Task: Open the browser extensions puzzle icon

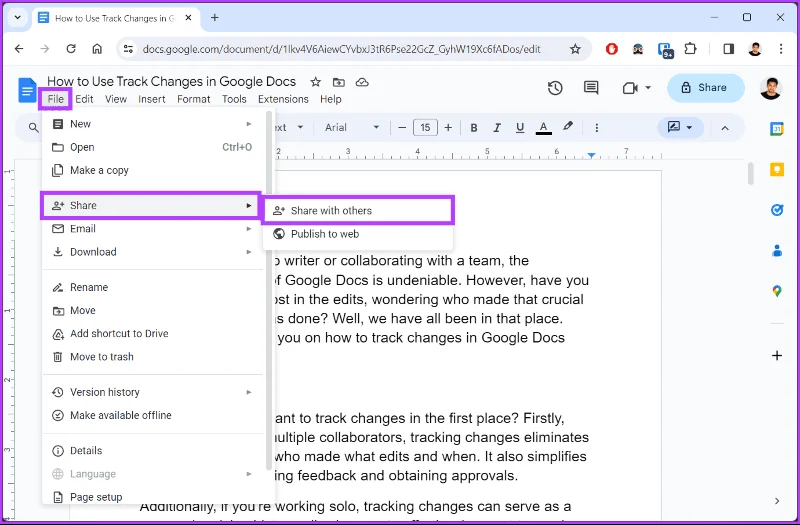Action: pos(690,49)
